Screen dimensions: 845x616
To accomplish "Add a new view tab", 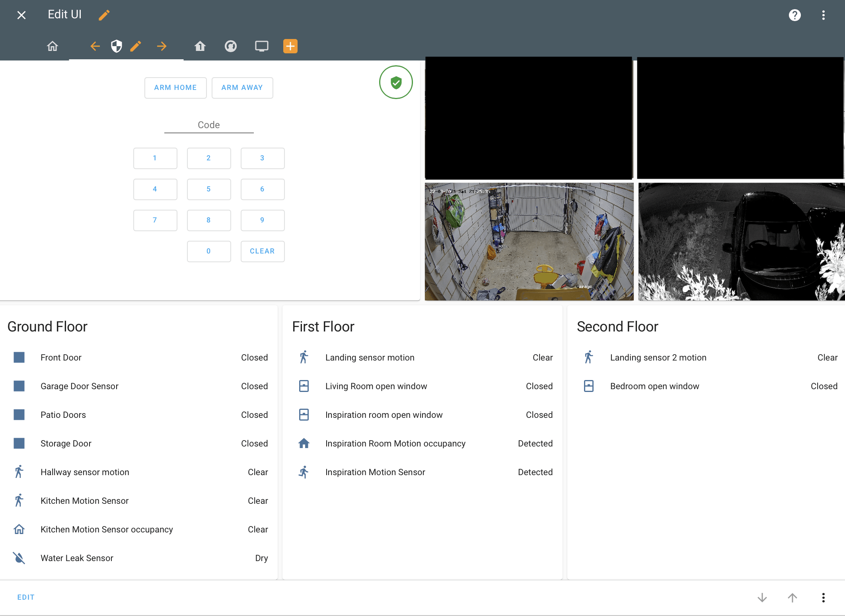I will point(290,46).
